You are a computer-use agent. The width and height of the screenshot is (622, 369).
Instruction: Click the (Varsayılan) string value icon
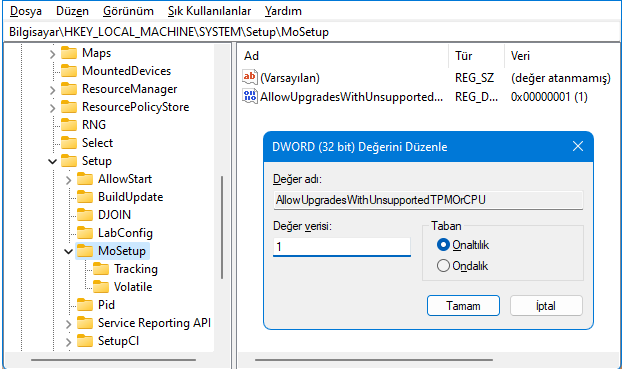(250, 77)
